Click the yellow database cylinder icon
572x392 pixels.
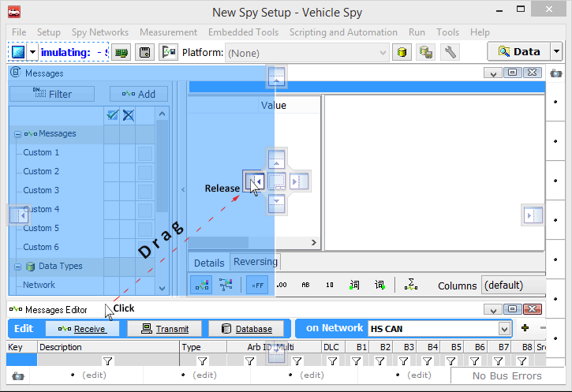pyautogui.click(x=402, y=52)
